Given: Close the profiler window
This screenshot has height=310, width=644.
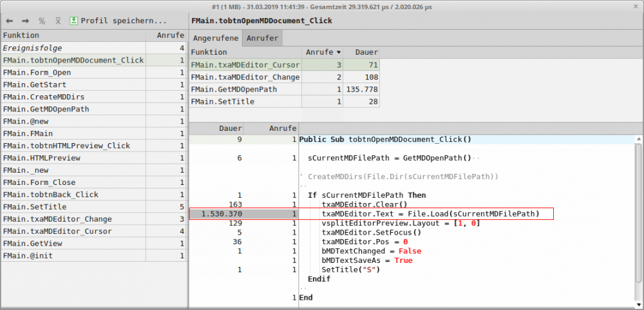Looking at the screenshot, I should coord(636,5).
